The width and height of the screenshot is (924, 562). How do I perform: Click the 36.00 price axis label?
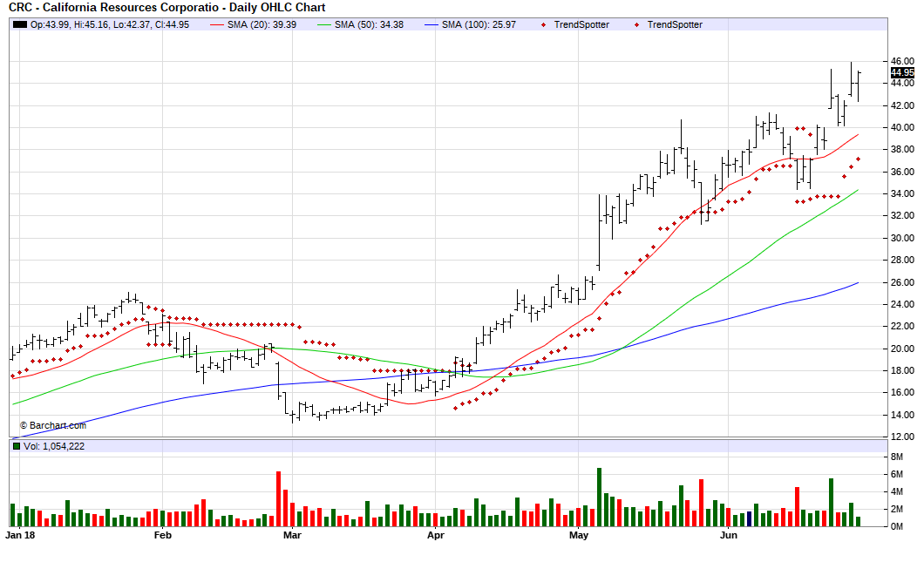902,172
